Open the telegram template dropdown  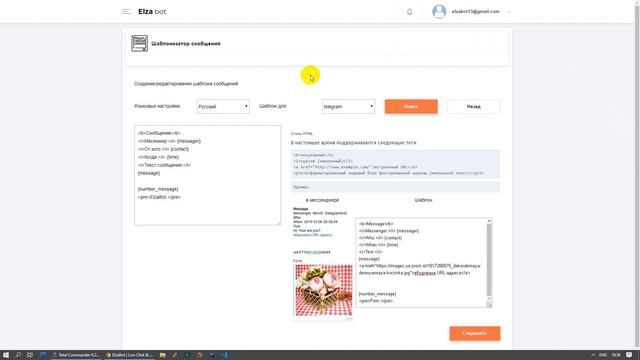pos(348,107)
